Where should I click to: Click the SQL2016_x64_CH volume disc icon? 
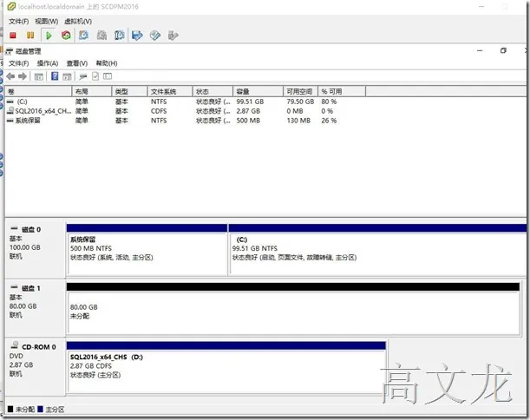click(x=10, y=110)
